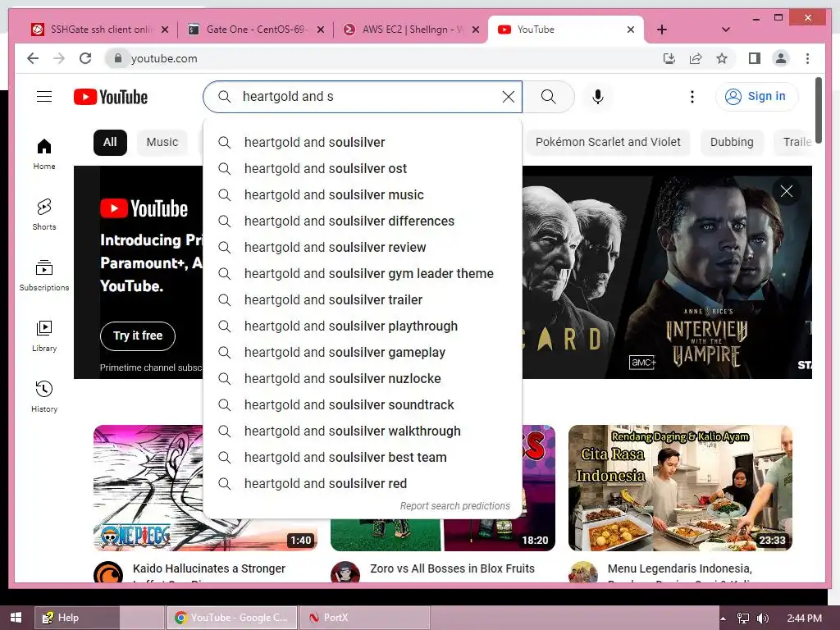Toggle browser side panel icon
The width and height of the screenshot is (840, 630).
click(x=755, y=58)
